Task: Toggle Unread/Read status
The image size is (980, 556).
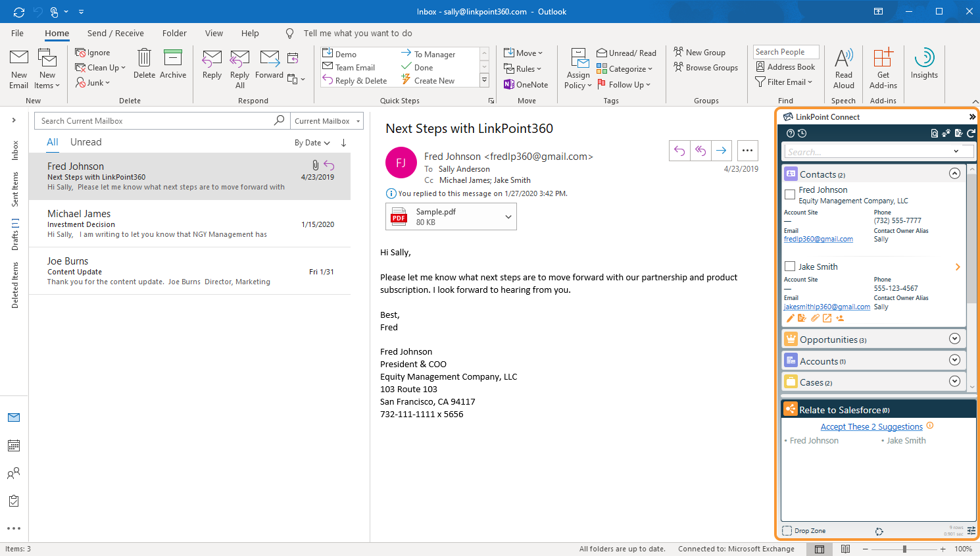Action: (x=626, y=53)
